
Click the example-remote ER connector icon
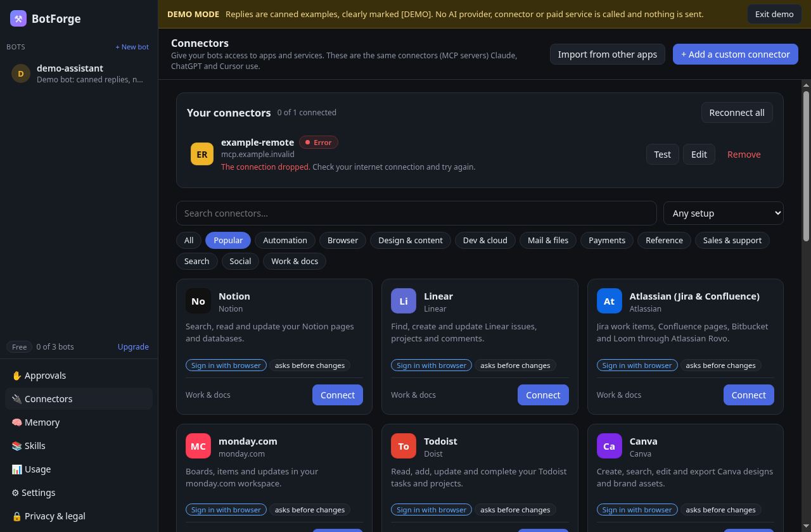tap(202, 155)
